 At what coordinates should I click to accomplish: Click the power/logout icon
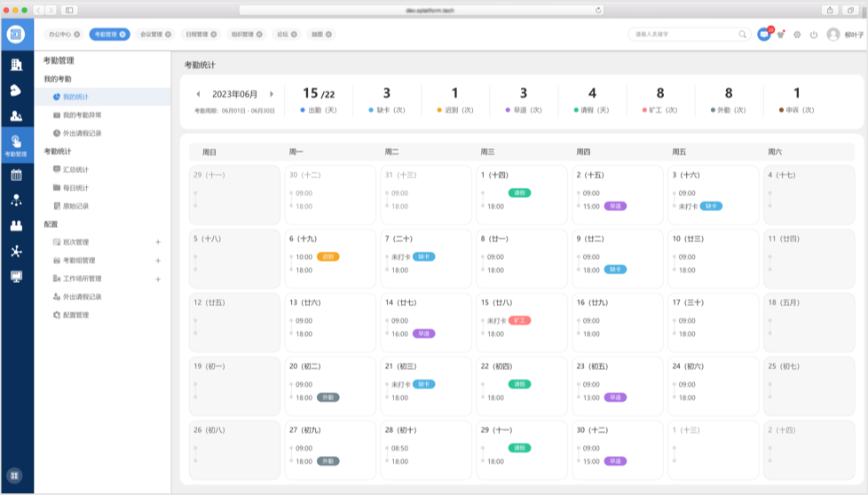(x=813, y=35)
